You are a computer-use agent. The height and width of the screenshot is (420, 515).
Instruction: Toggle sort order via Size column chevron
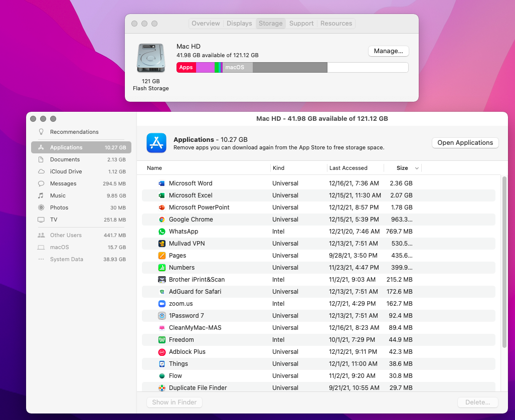(x=417, y=168)
